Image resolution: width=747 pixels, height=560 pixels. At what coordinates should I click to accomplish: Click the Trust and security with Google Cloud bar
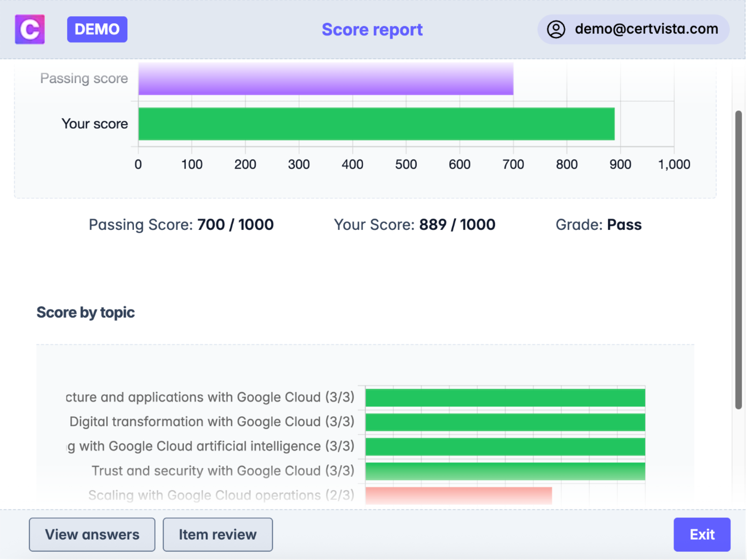(504, 471)
